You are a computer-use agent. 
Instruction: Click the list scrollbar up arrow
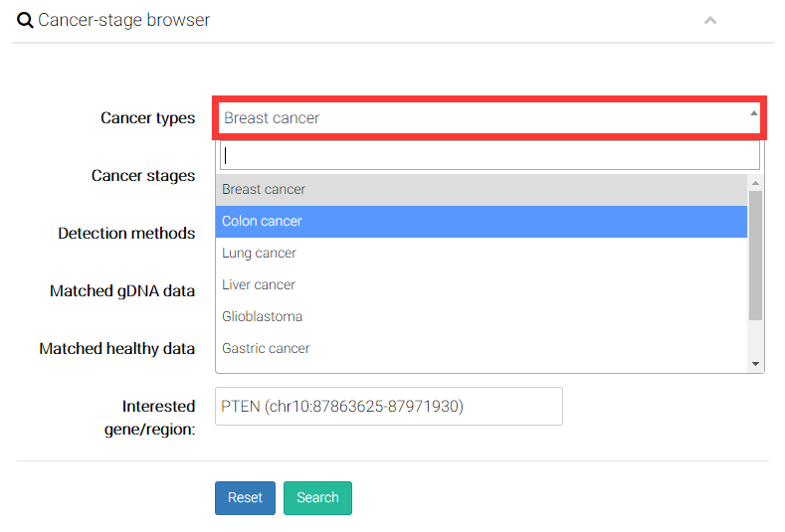pyautogui.click(x=755, y=183)
